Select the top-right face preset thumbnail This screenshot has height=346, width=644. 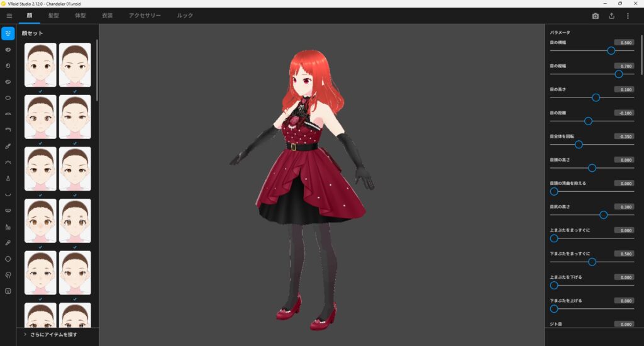coord(75,65)
